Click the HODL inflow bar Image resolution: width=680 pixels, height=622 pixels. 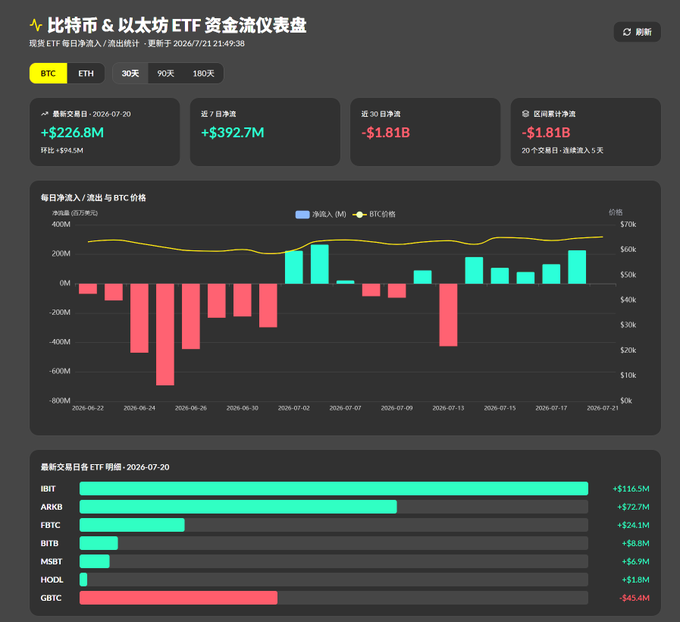click(x=83, y=579)
